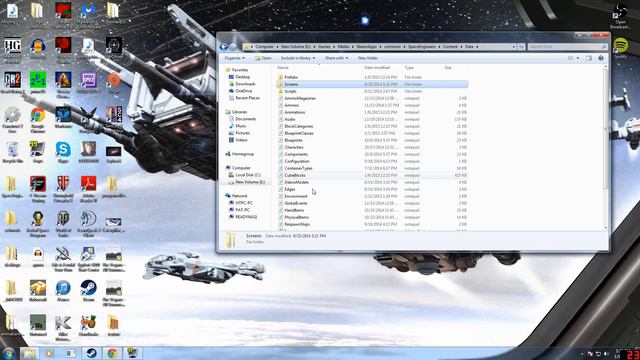Screen dimensions: 640x360
Task: Open the Recycle Bin on desktop
Action: tap(12, 153)
